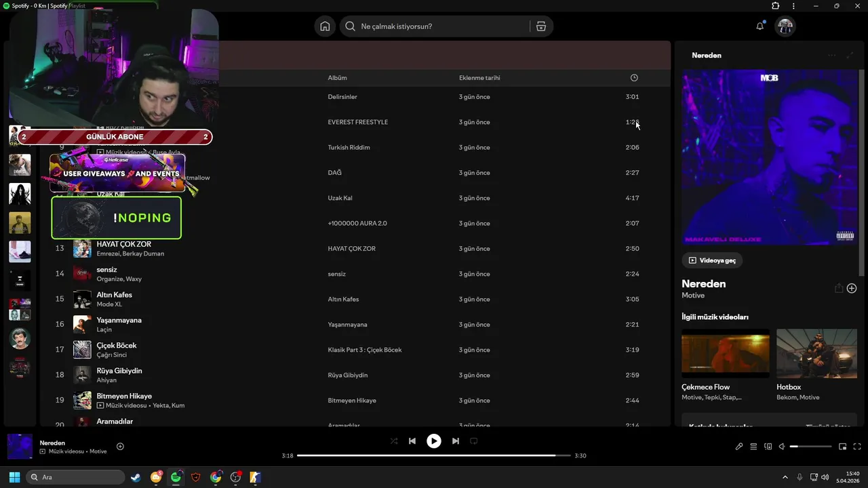
Task: Open the Windows Start menu
Action: coord(14,477)
